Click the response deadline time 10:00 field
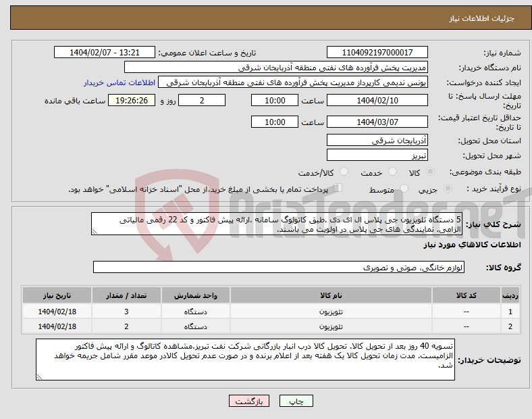This screenshot has width=532, height=419. [275, 100]
